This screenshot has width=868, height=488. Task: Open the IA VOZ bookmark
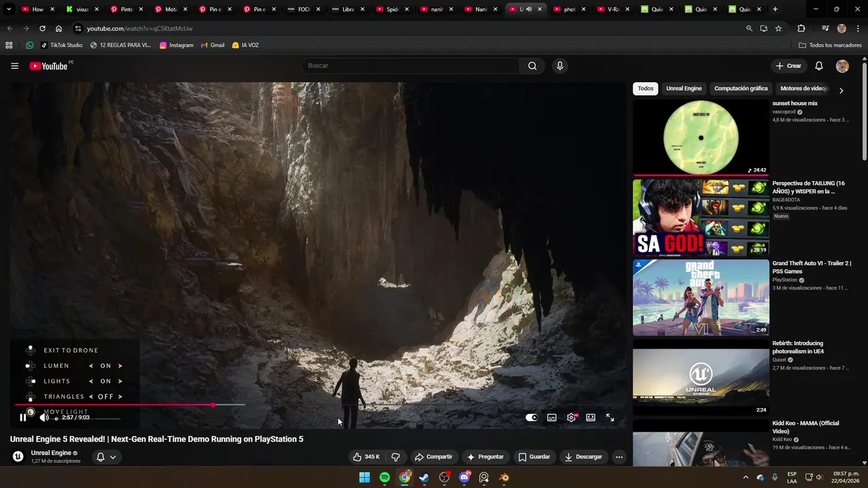click(x=245, y=45)
